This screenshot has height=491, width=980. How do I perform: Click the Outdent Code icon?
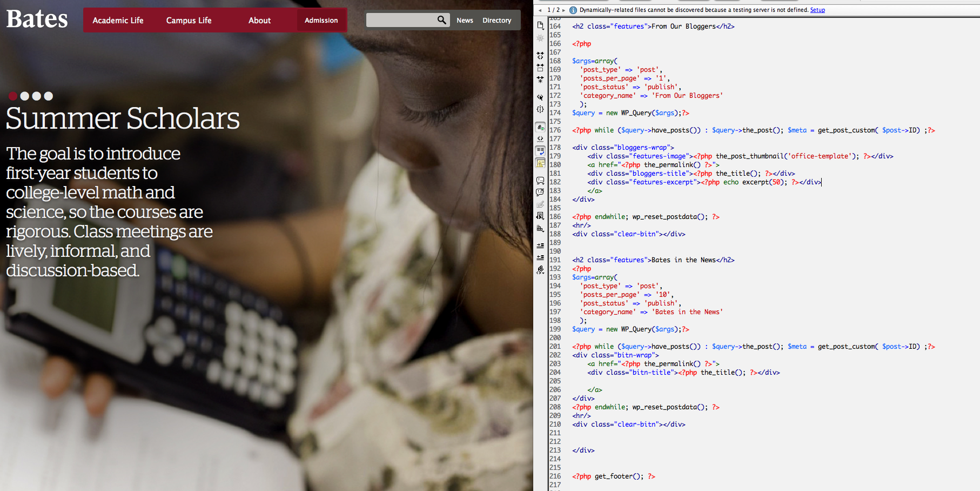(x=540, y=257)
